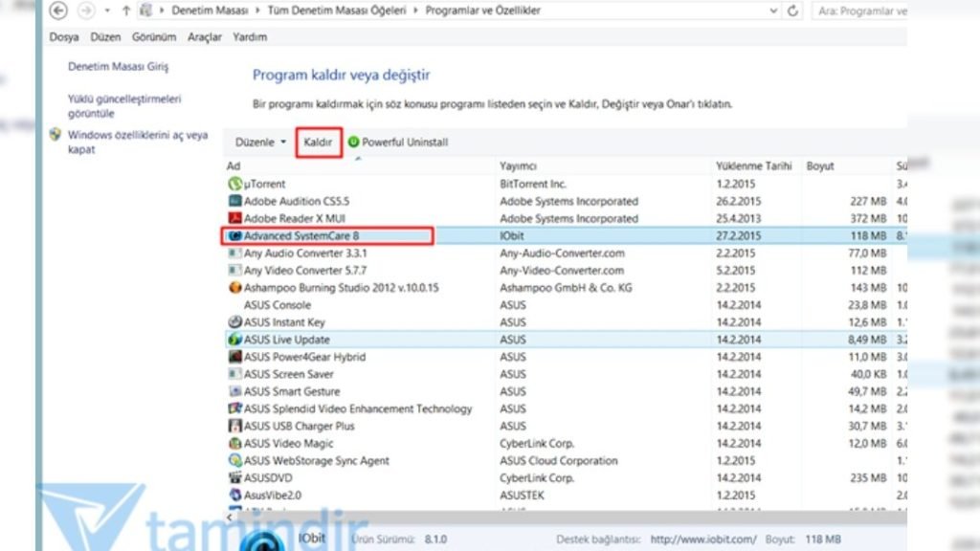Click 'Any-Audio-Converter.com' publisher cell

(x=562, y=253)
